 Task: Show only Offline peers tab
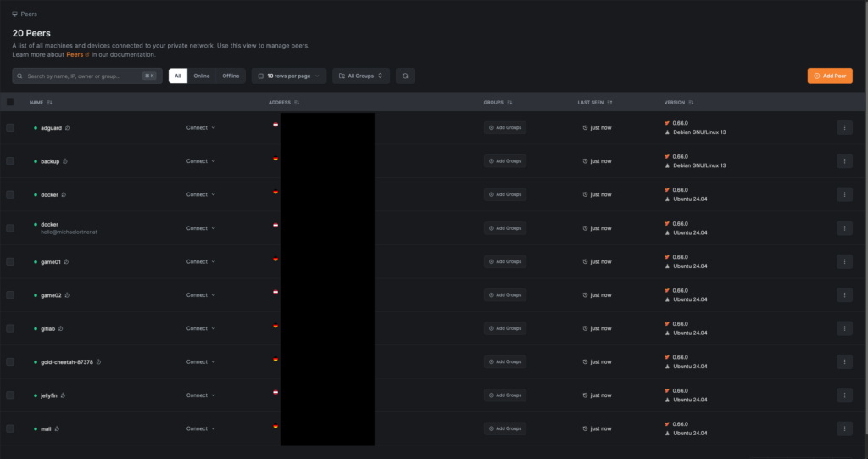[x=231, y=76]
